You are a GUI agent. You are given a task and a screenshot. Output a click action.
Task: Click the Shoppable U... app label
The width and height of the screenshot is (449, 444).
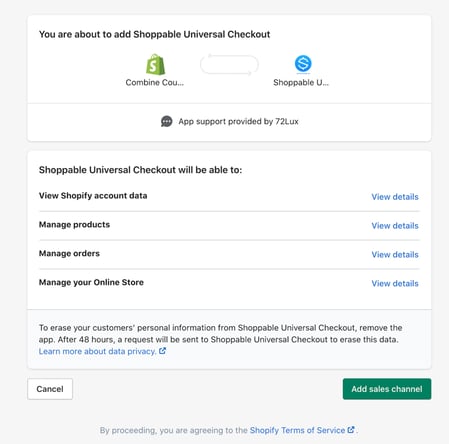click(x=301, y=82)
